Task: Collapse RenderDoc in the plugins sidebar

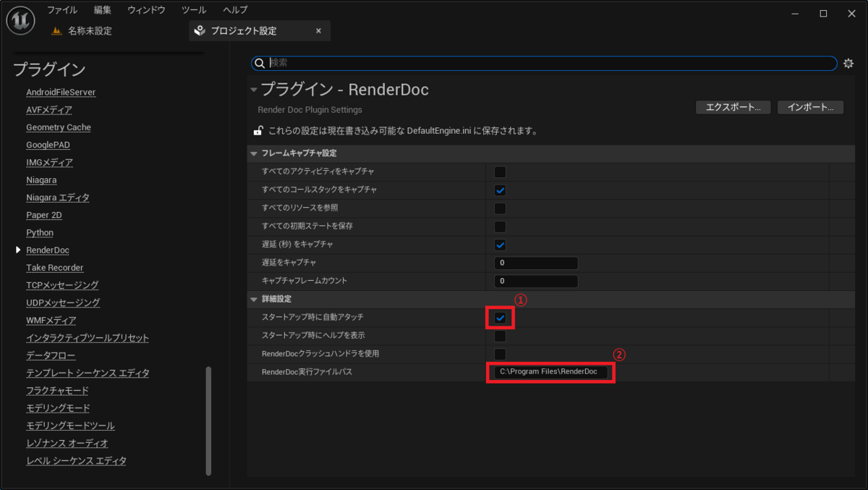Action: (18, 250)
